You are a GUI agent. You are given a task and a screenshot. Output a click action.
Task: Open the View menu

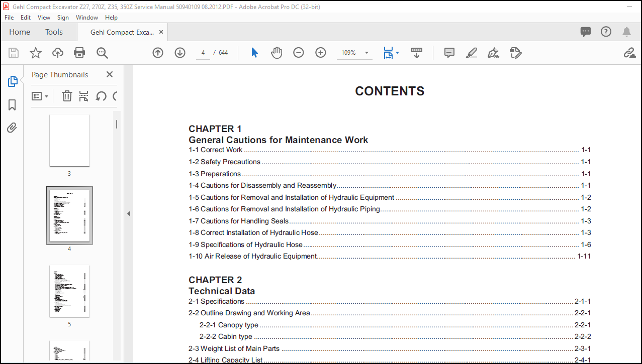pos(44,17)
